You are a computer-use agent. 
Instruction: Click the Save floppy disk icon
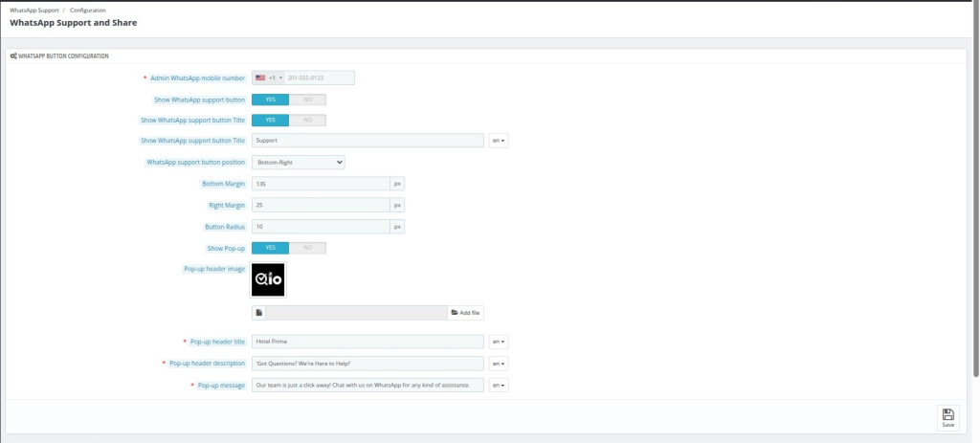[947, 414]
